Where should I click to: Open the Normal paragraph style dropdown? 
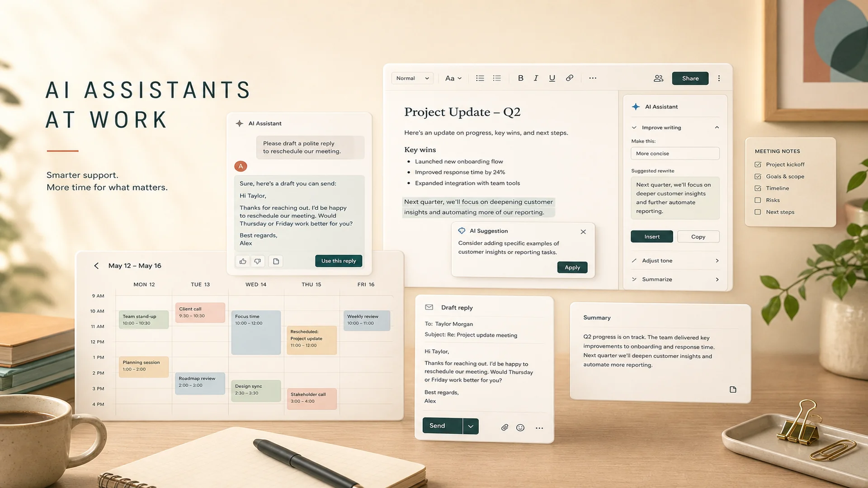[x=412, y=78]
